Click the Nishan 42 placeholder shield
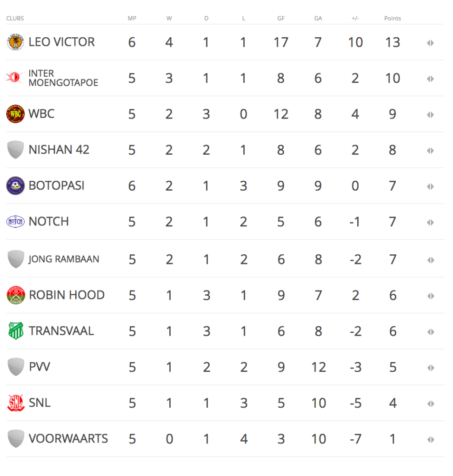Screen dimensions: 453x476 15,150
